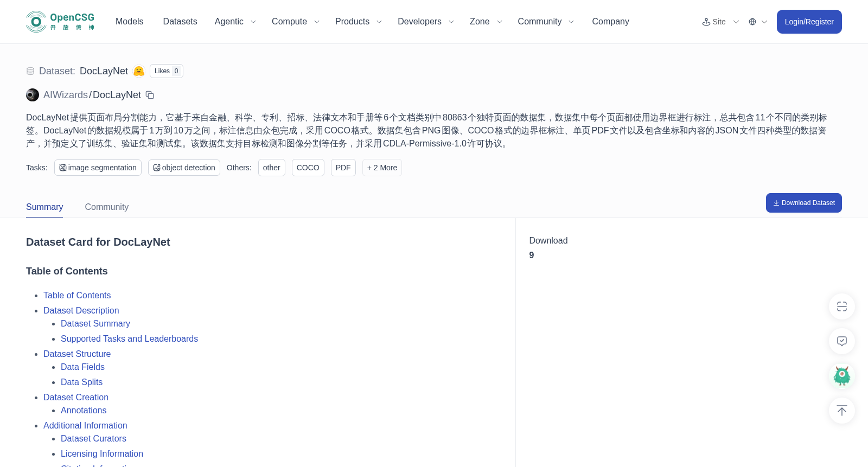Click the DocLayNet repository name link
This screenshot has height=467, width=868.
point(117,95)
